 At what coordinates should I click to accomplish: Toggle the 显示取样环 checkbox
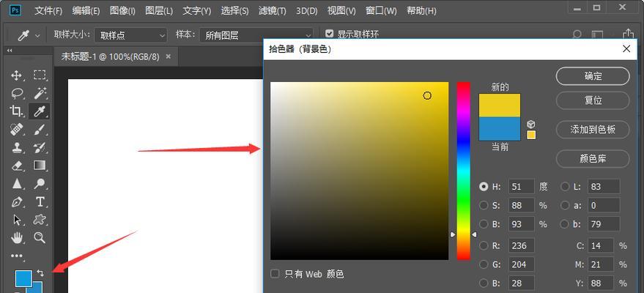pyautogui.click(x=329, y=34)
